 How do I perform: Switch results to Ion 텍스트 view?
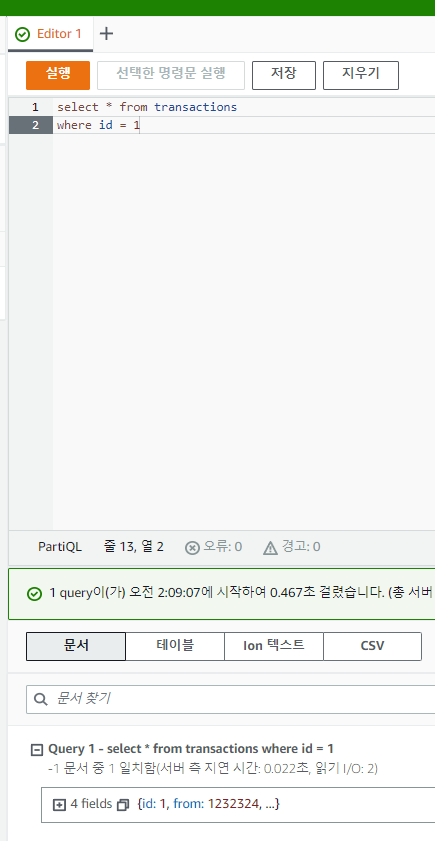[x=274, y=646]
